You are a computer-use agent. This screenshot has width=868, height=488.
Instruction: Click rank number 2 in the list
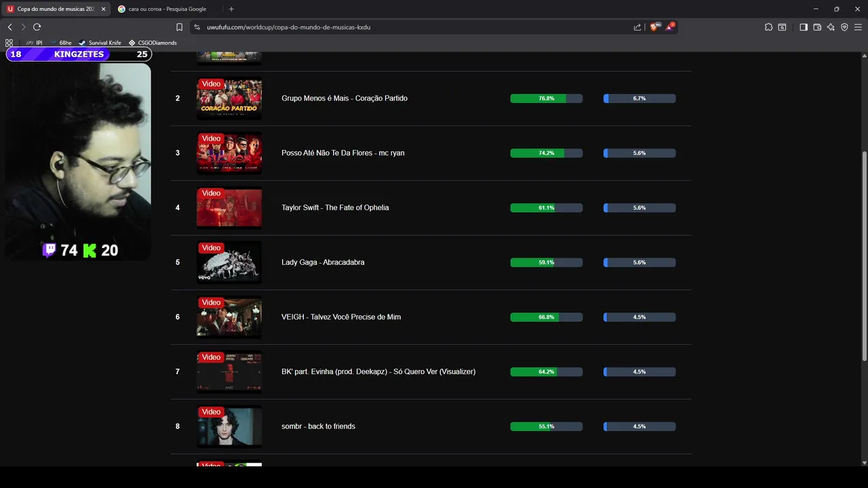pos(178,98)
